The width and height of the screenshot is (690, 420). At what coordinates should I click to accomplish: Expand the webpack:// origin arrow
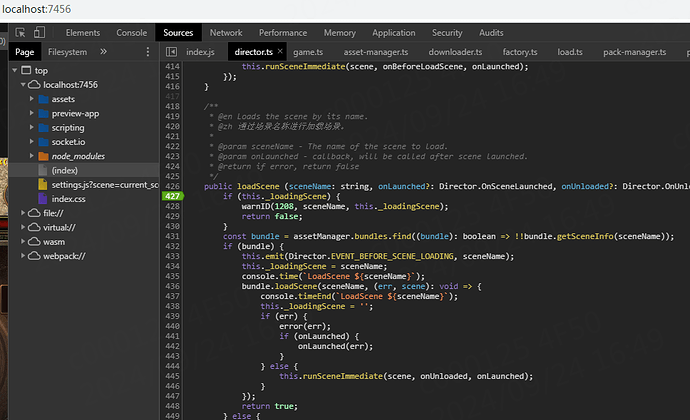click(x=23, y=256)
